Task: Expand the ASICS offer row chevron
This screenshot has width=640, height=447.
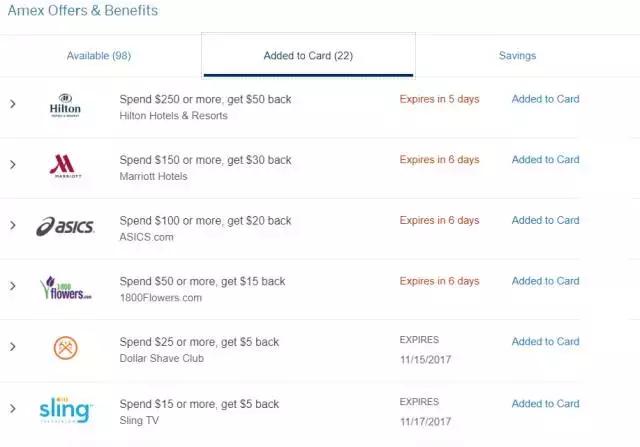Action: point(12,226)
